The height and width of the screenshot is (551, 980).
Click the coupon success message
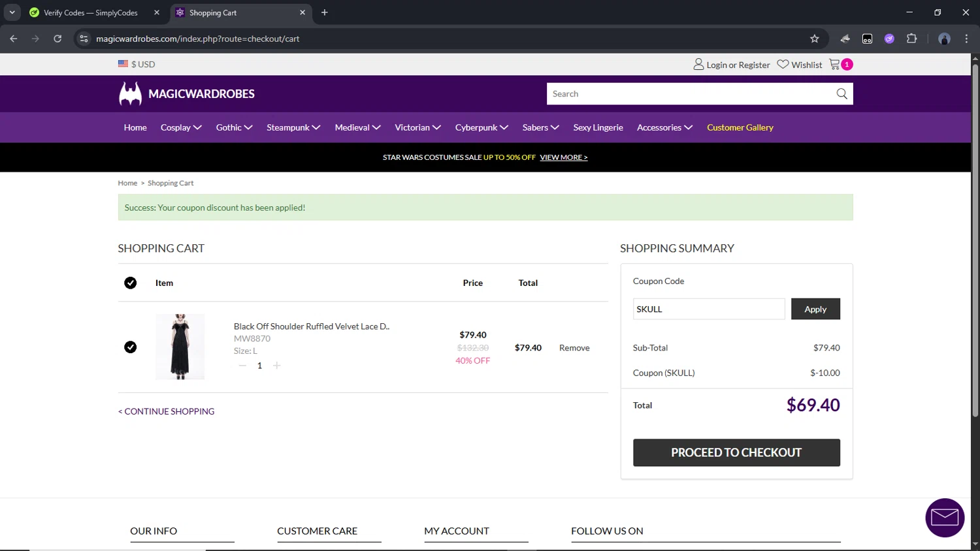[485, 208]
